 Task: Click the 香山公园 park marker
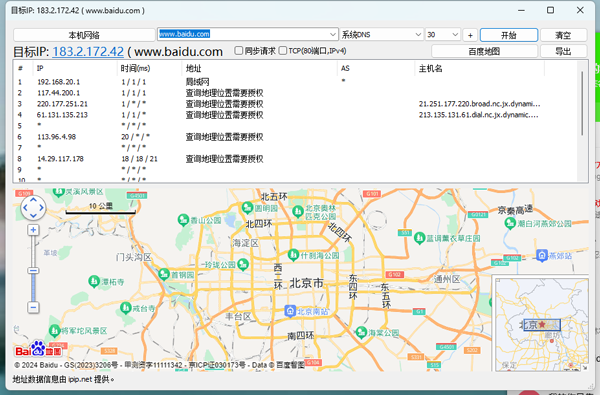pyautogui.click(x=184, y=220)
